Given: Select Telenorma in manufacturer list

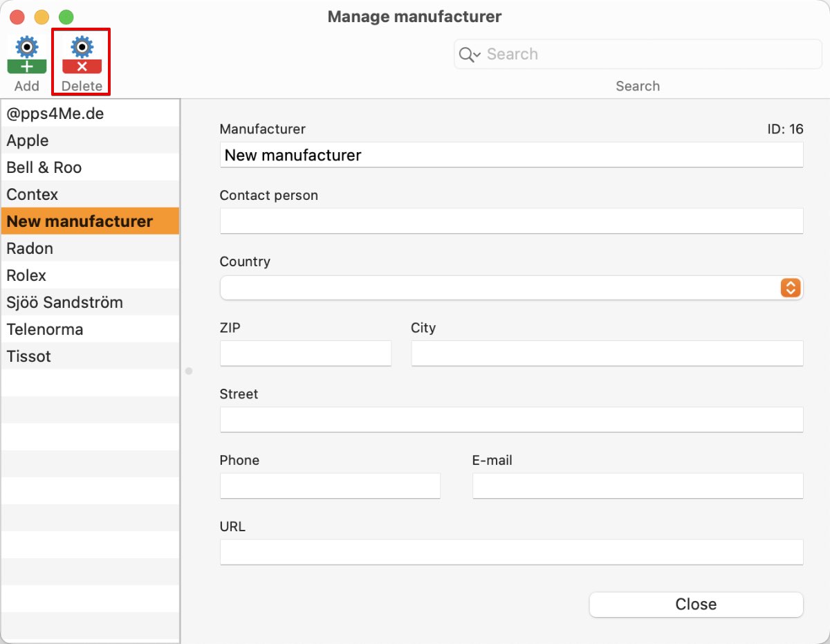Looking at the screenshot, I should [x=90, y=329].
